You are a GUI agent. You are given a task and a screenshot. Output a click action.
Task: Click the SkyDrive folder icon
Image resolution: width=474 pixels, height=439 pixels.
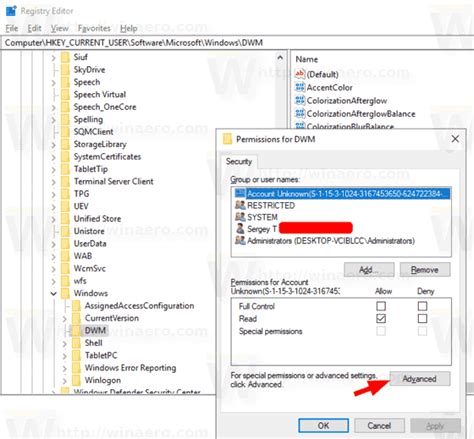tap(65, 69)
